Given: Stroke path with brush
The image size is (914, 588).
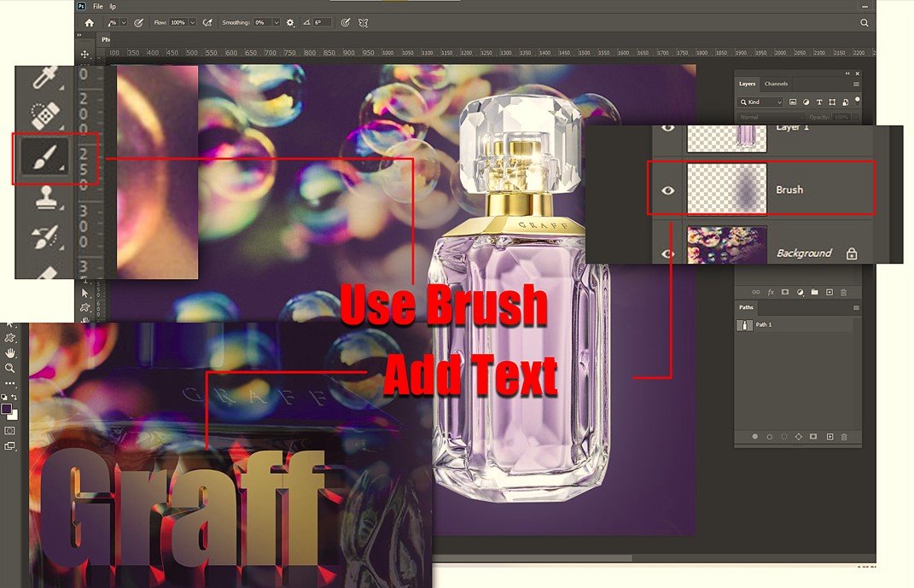Looking at the screenshot, I should [x=770, y=436].
